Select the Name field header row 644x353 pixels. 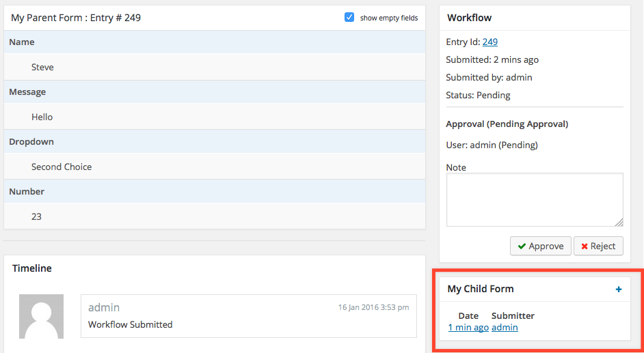pyautogui.click(x=215, y=42)
